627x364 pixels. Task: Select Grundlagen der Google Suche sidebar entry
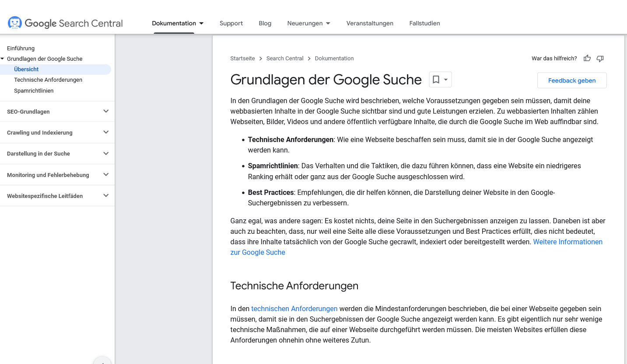coord(45,59)
